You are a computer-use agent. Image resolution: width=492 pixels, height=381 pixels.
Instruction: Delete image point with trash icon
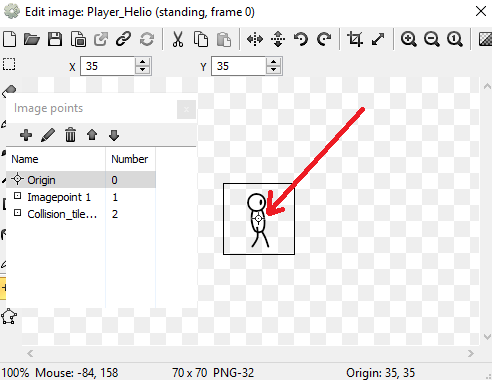[70, 135]
